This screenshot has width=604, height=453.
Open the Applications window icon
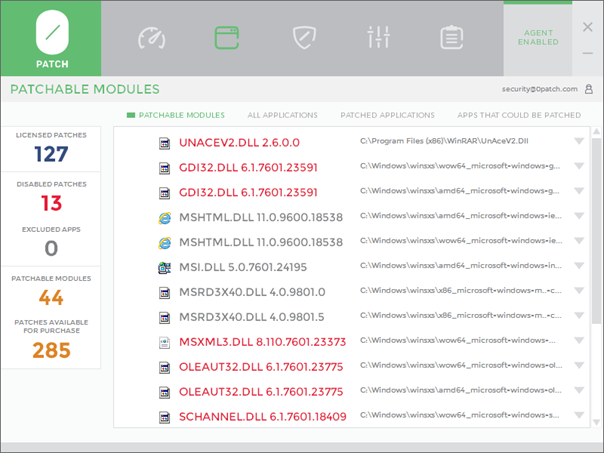click(226, 38)
